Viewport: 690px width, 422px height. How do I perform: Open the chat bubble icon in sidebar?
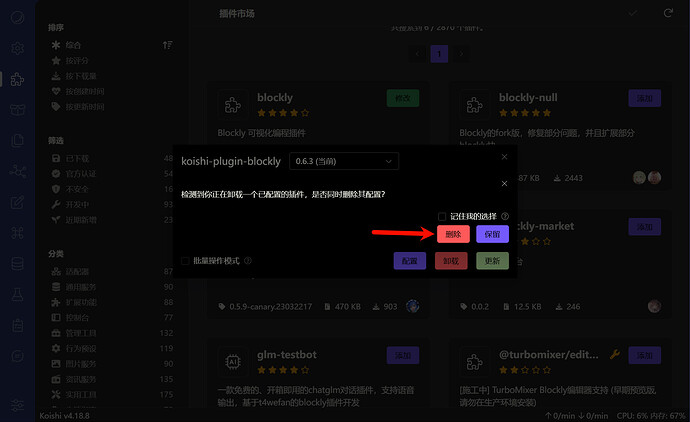click(17, 356)
